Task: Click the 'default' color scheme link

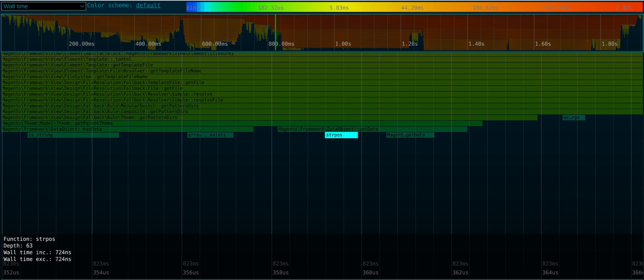Action: click(x=148, y=5)
